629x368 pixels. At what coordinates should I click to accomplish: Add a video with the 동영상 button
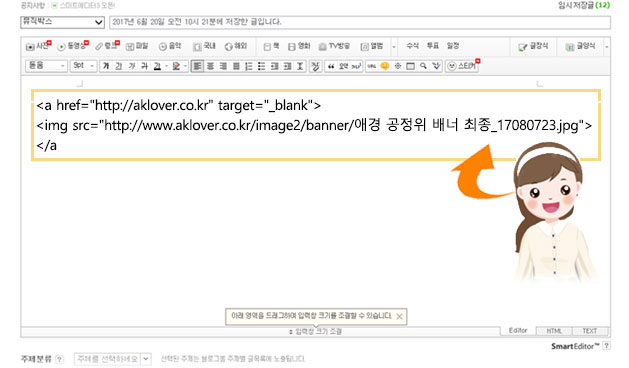(x=73, y=46)
